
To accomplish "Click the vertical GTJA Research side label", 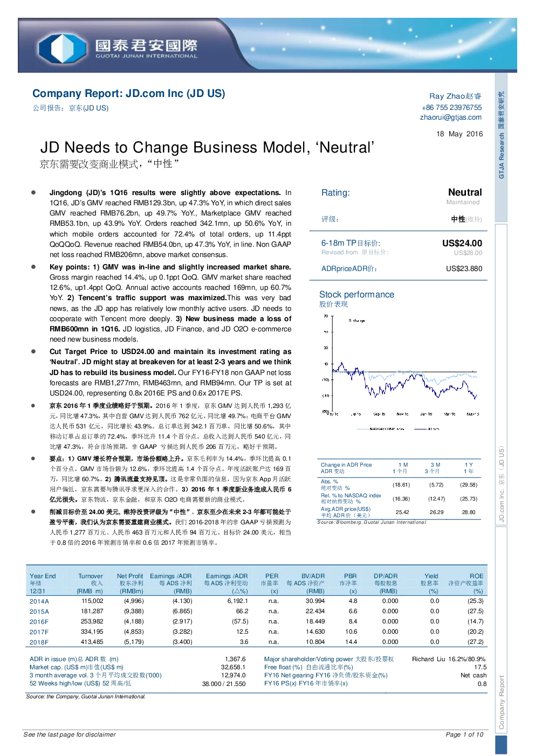I will (x=501, y=136).
